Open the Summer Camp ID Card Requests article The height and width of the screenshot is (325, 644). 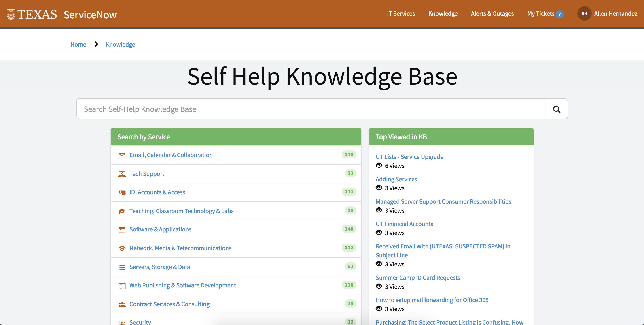click(417, 278)
